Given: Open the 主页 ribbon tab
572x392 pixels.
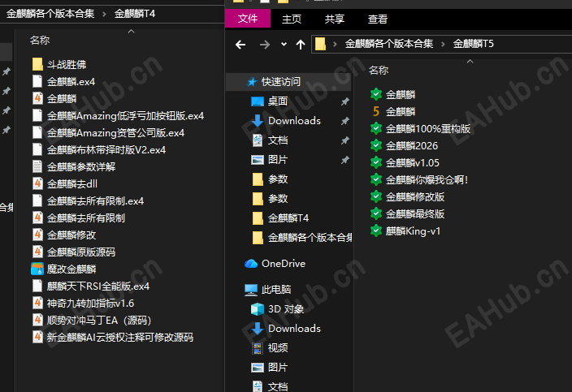Looking at the screenshot, I should [x=292, y=19].
